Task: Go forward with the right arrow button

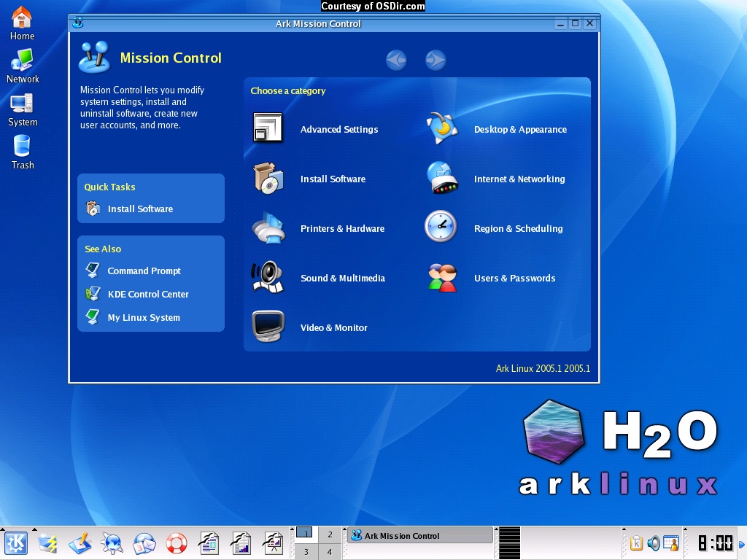Action: click(436, 60)
